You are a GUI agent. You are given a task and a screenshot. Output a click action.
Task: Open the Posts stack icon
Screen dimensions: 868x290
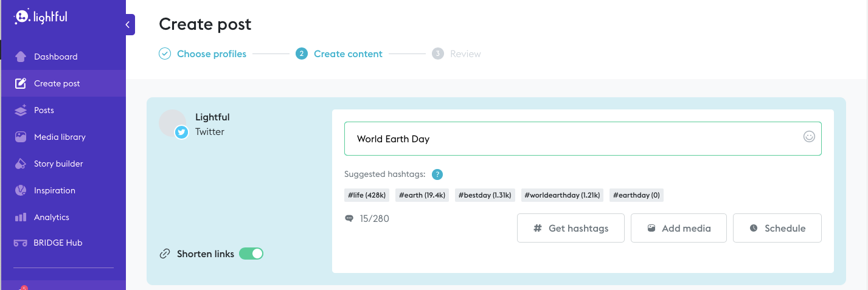[21, 110]
